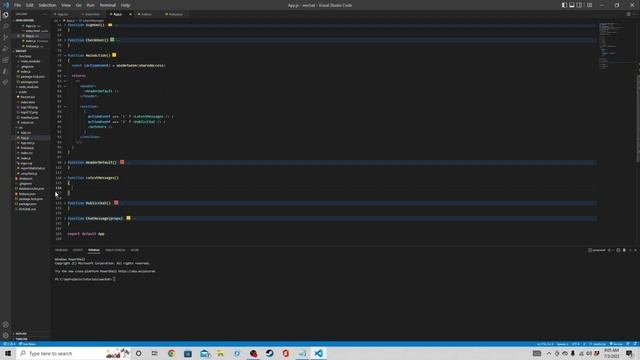The height and width of the screenshot is (360, 640).
Task: Open File Explorer from the taskbar
Action: [220, 353]
